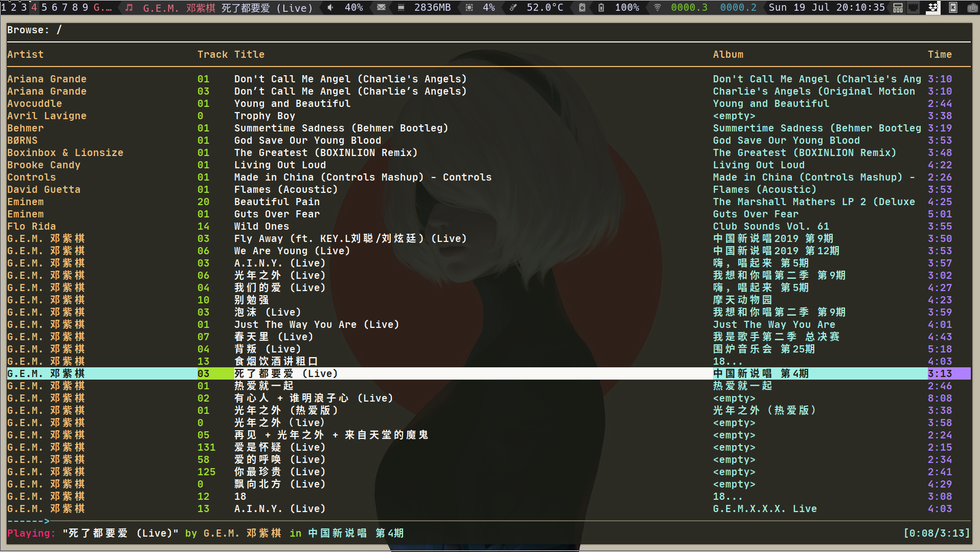The height and width of the screenshot is (552, 980).
Task: Select Avril Lavigne's Trophy Boy row
Action: pos(264,116)
